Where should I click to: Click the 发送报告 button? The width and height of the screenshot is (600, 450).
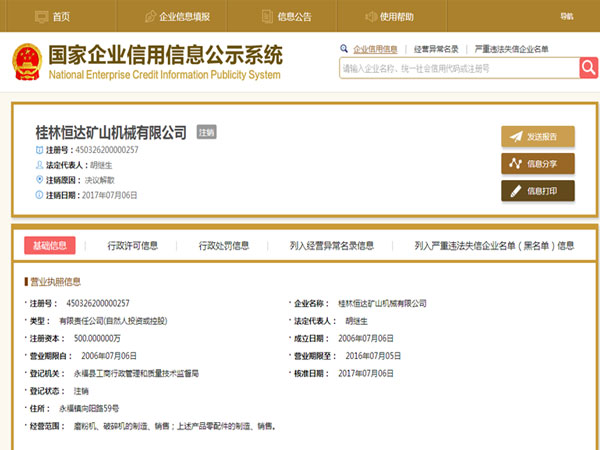(x=538, y=137)
